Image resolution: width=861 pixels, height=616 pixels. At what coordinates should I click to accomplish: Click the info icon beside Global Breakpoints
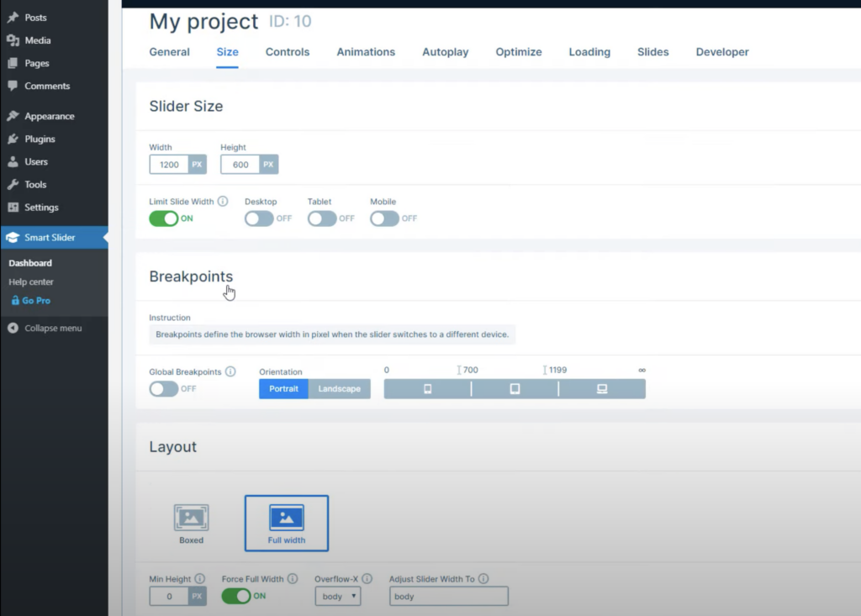point(230,371)
